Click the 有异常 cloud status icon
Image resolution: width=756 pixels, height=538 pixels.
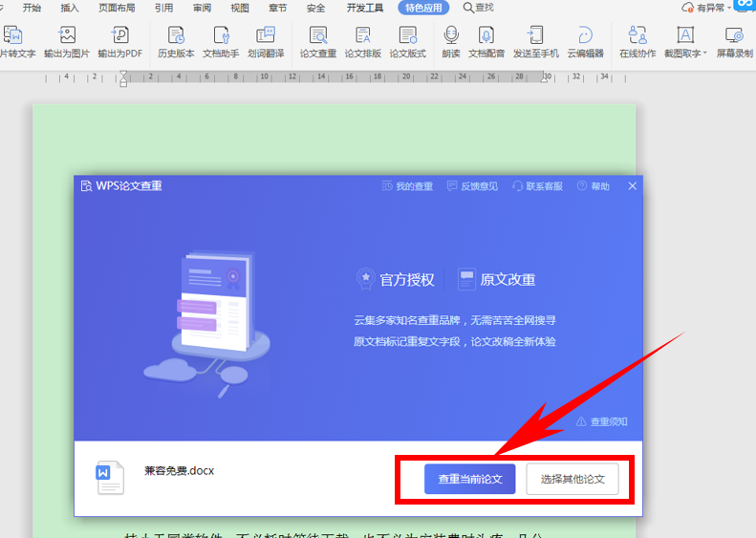(687, 8)
